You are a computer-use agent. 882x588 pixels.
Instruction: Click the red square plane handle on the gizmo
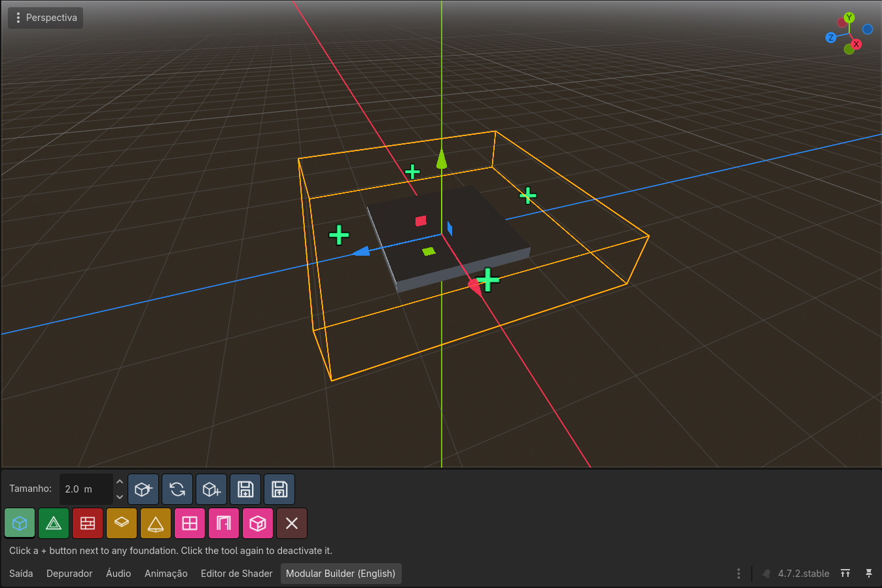421,221
